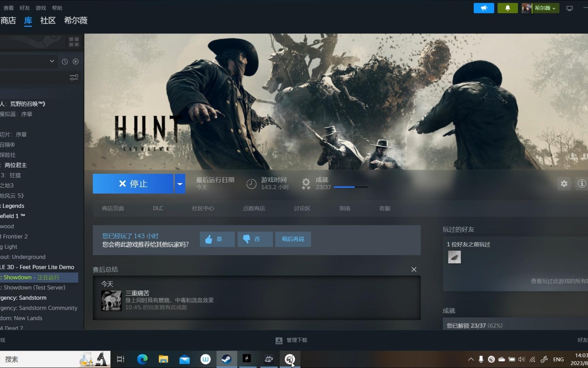Viewport: 588px width, 368px height.
Task: Expand the library category dropdown chevron
Action: (52, 61)
